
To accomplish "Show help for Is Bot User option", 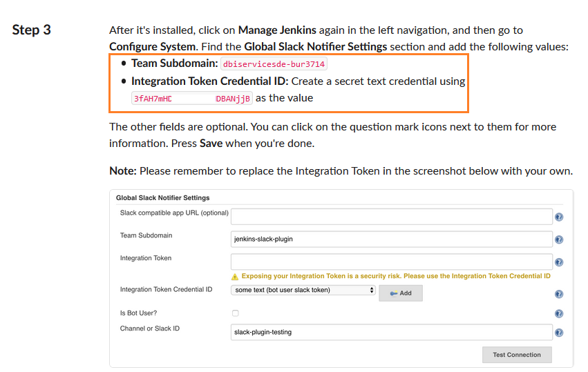I will (559, 313).
